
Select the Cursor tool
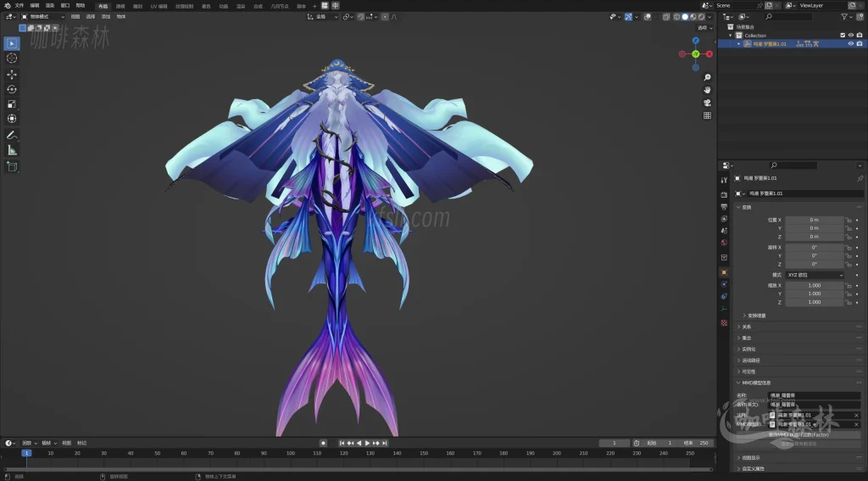coord(12,59)
